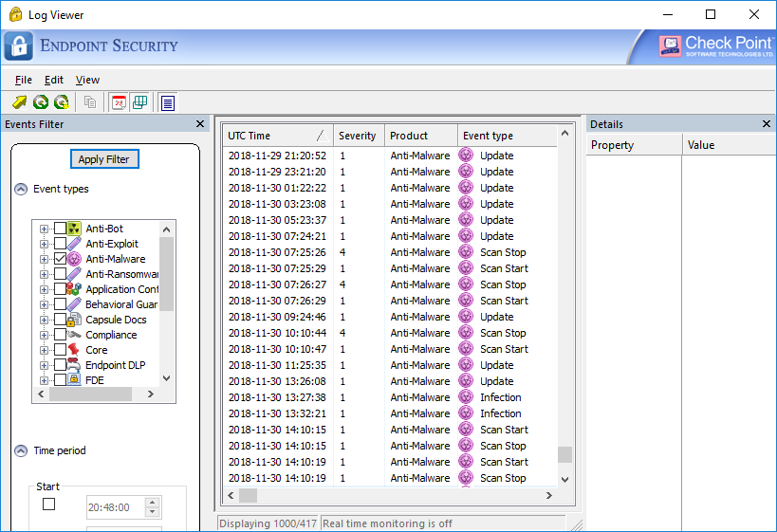Image resolution: width=777 pixels, height=532 pixels.
Task: Click the Check Point logo icon
Action: (x=670, y=46)
